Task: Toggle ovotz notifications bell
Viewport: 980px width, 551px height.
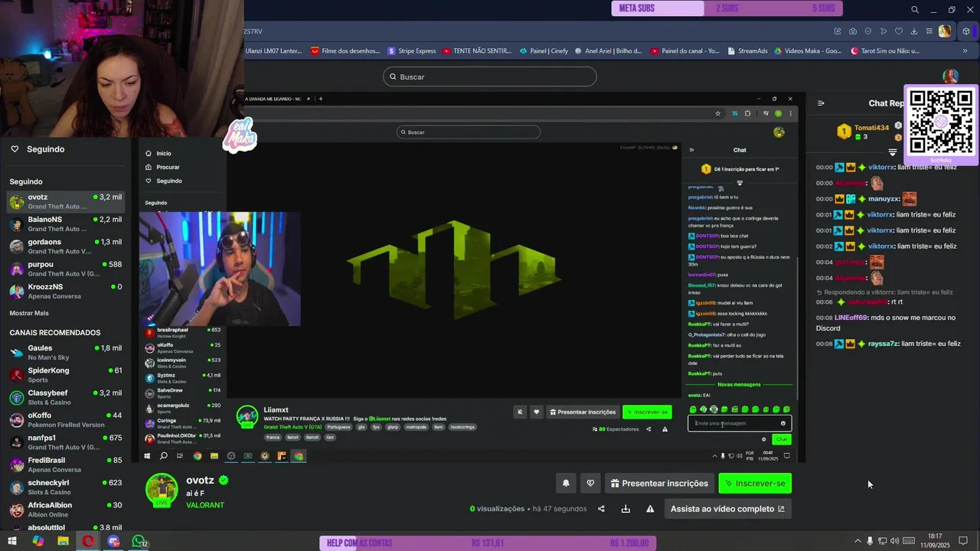Action: 566,484
